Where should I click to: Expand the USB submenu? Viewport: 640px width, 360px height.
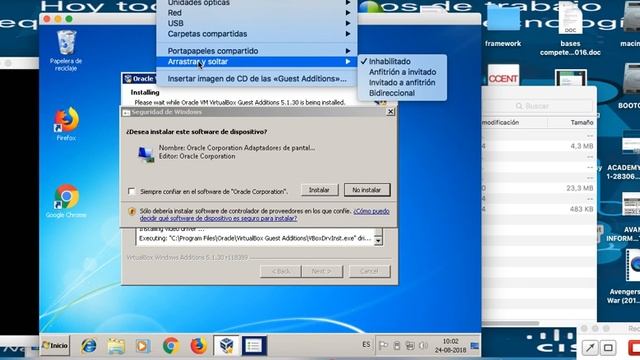257,23
